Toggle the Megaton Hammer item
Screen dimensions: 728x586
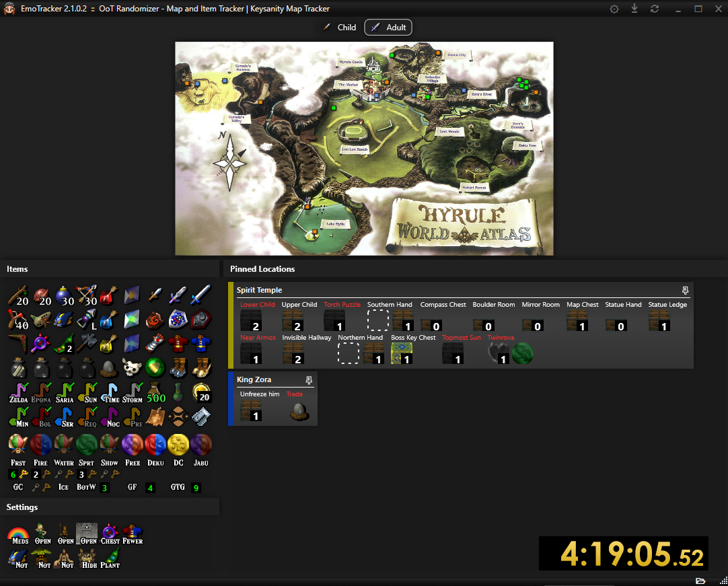87,343
